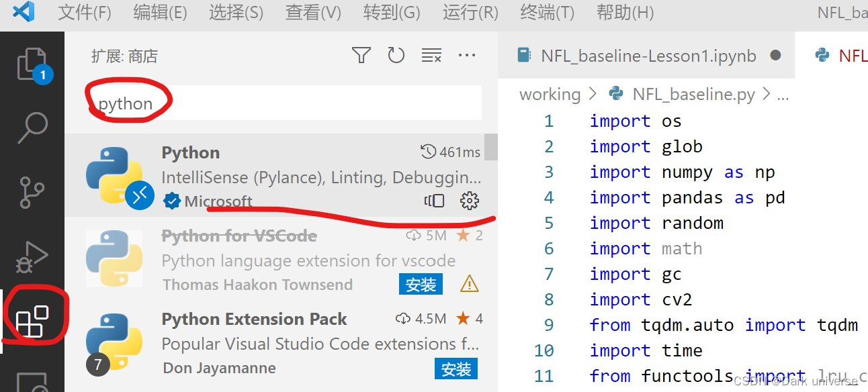Click the star rating on Python for VSCode
The width and height of the screenshot is (868, 392).
point(469,236)
